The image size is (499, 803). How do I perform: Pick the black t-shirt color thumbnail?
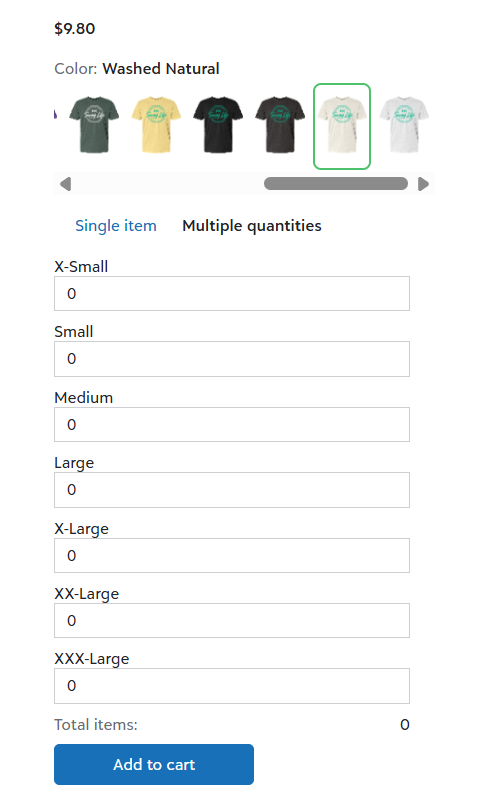[x=218, y=125]
